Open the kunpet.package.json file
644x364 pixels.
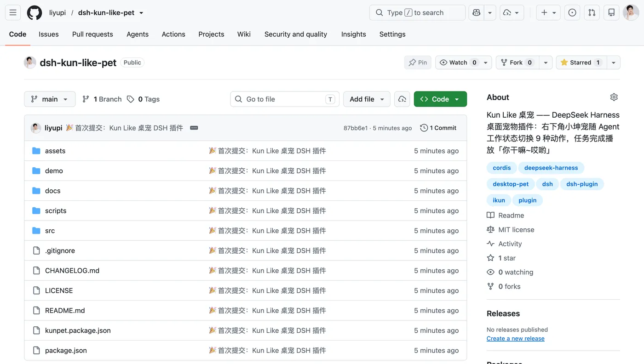pos(78,330)
